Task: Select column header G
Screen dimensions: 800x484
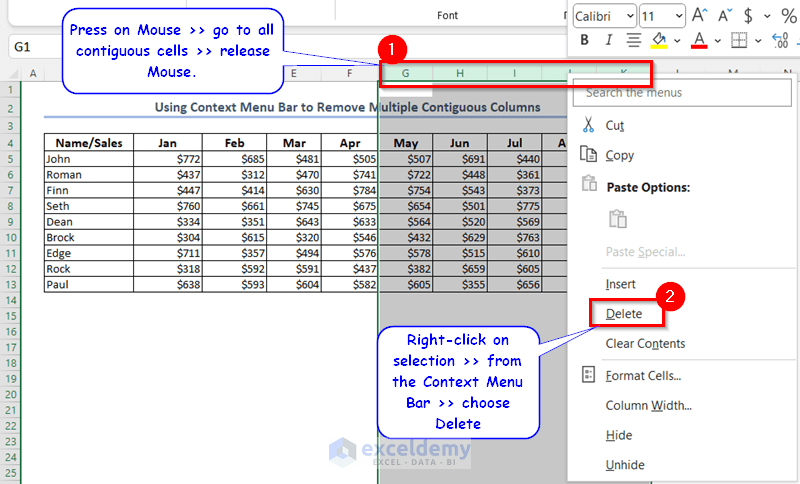Action: [x=406, y=73]
